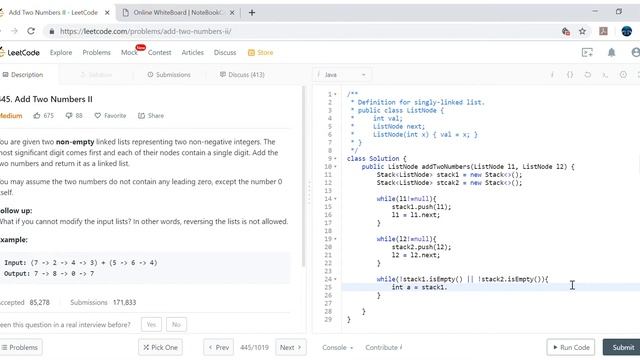Viewport: 640px width, 360px height.
Task: Open Explore in the navigation
Action: coord(61,53)
